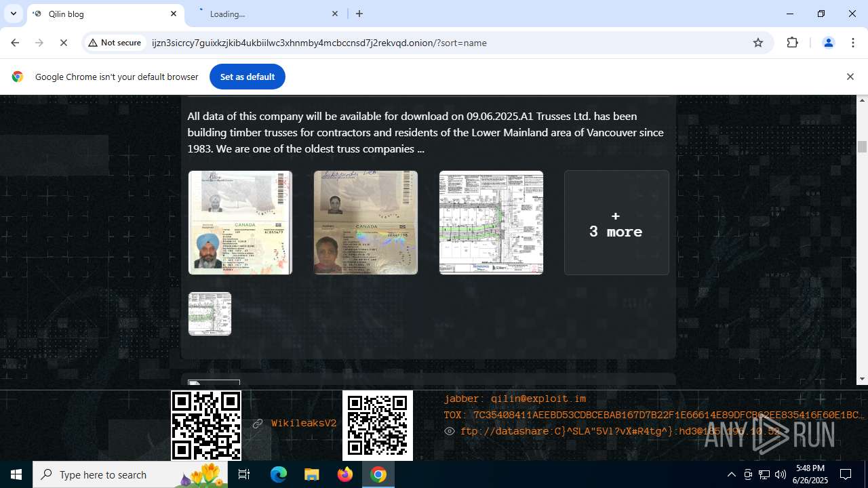Open the Chrome profile icon
Viewport: 868px width, 488px height.
pos(828,43)
